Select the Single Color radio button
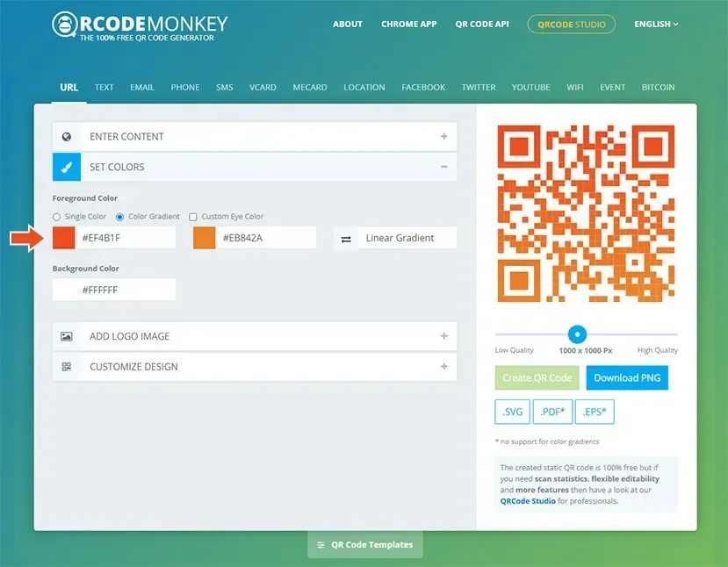 click(x=57, y=217)
